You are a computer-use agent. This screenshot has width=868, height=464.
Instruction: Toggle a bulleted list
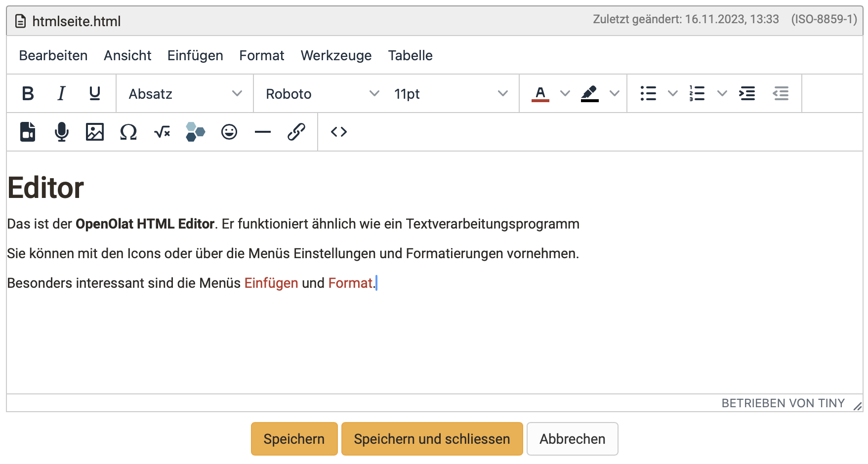(648, 93)
